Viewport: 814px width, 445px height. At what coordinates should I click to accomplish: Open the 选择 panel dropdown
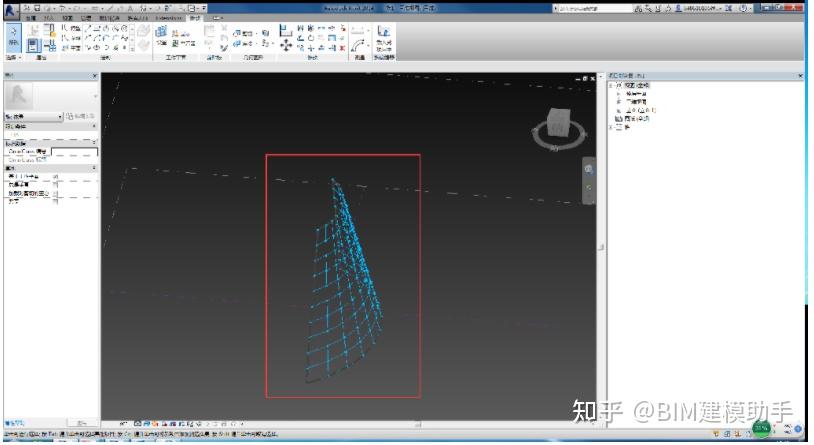click(13, 57)
